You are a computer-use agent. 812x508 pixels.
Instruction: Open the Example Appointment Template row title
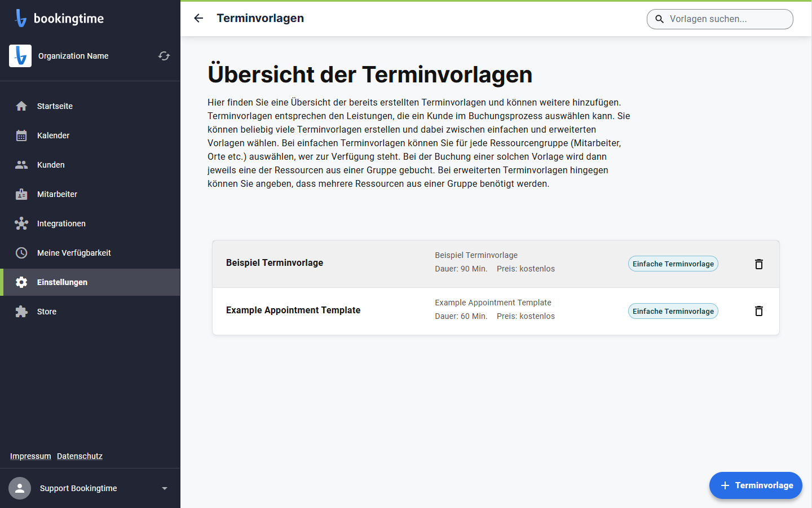293,310
